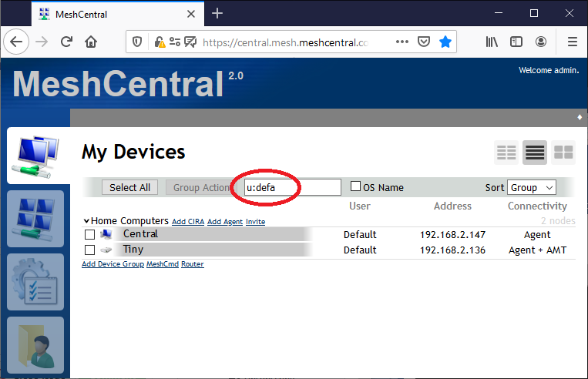
Task: Open the My Devices sidebar icon
Action: (36, 156)
